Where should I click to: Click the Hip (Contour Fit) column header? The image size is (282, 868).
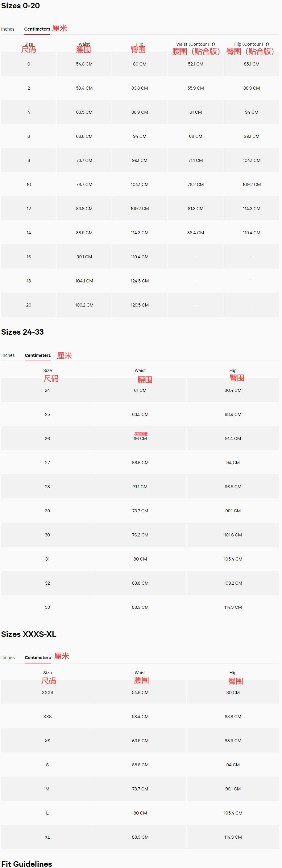pos(251,44)
